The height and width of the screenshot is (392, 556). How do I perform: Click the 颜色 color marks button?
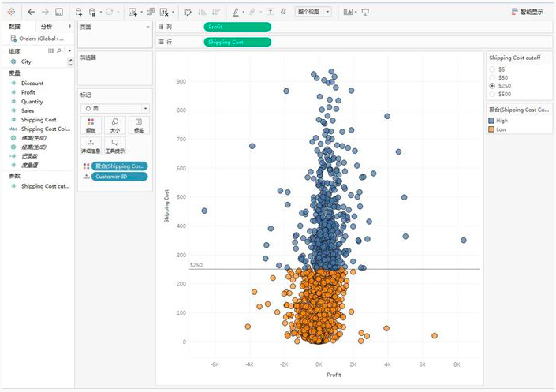pos(91,125)
